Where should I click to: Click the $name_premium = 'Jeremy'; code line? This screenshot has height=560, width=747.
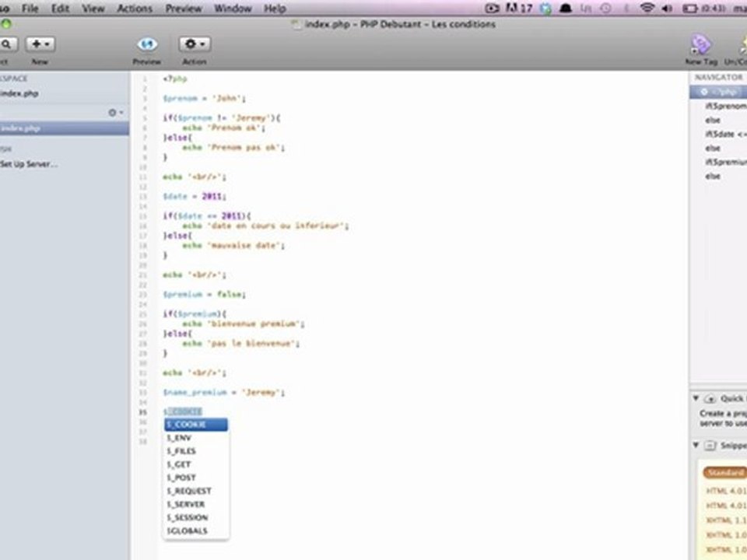tap(224, 392)
